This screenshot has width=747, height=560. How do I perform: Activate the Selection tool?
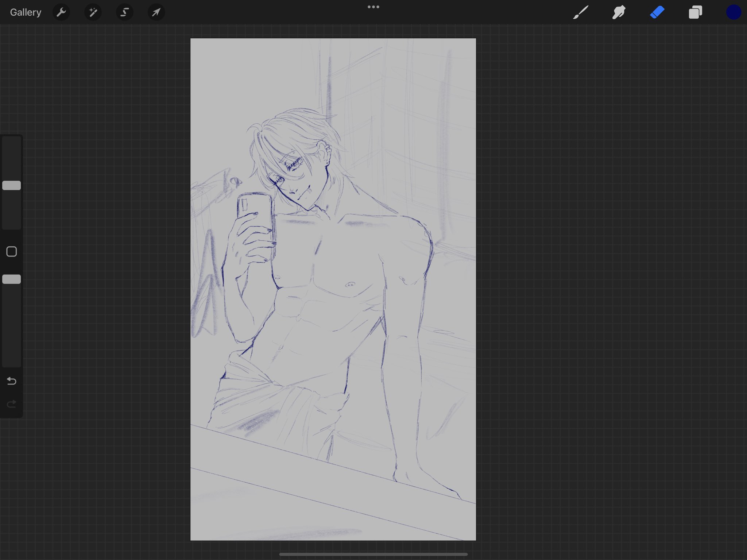(124, 12)
